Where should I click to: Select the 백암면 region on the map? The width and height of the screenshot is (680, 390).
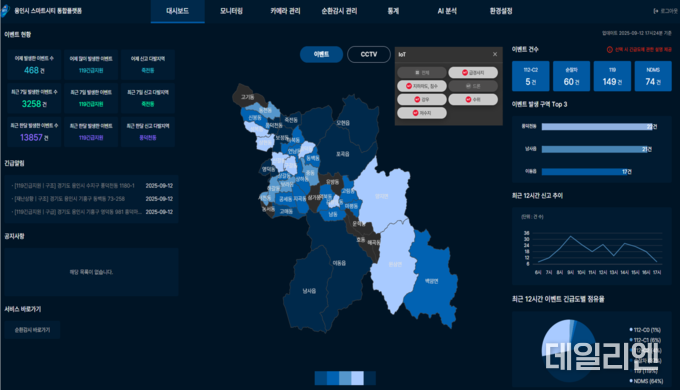(x=431, y=281)
